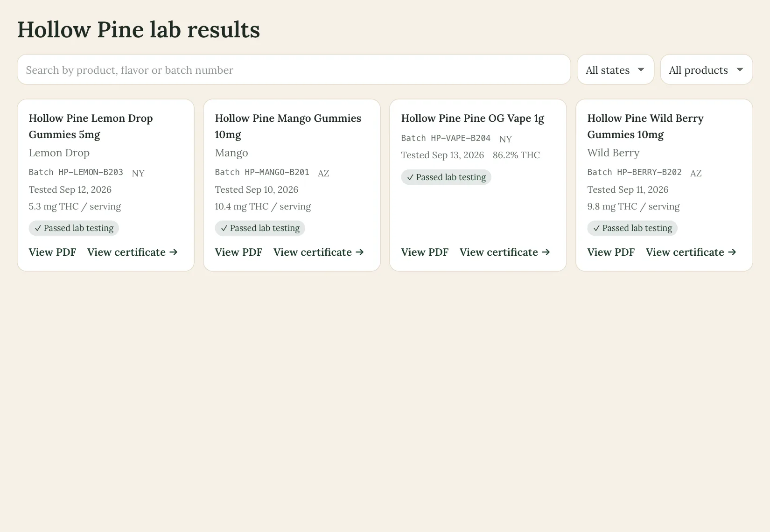Click Tested Sep 10, 2026 date
The width and height of the screenshot is (770, 532).
[257, 189]
